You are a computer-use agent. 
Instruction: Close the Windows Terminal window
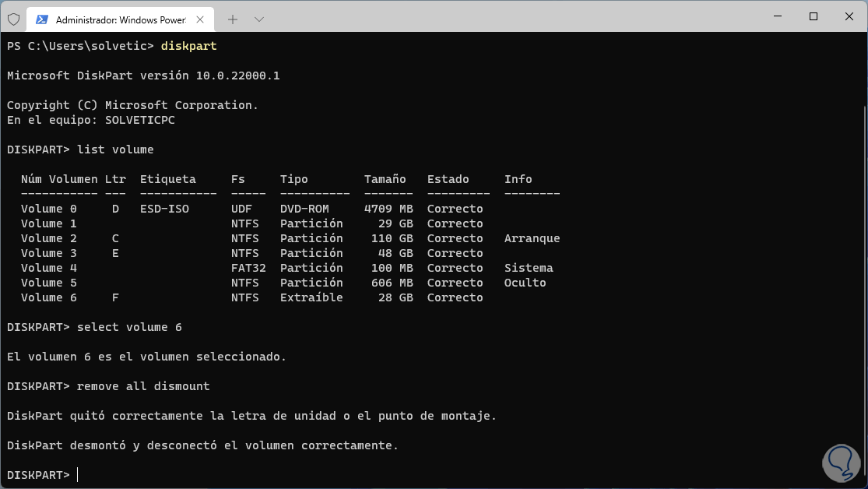[849, 16]
